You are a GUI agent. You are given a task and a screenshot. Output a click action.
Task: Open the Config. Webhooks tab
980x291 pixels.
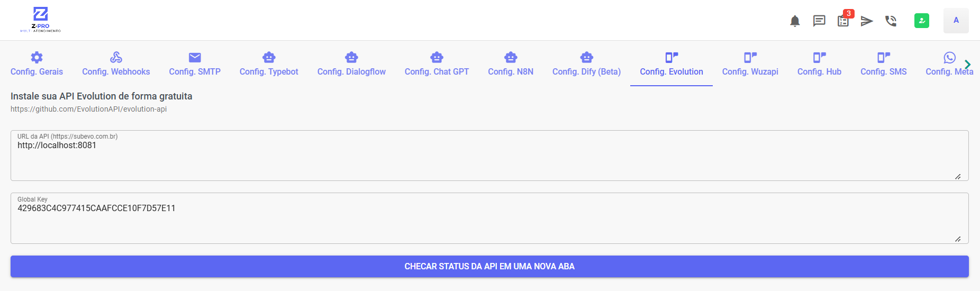point(116,64)
